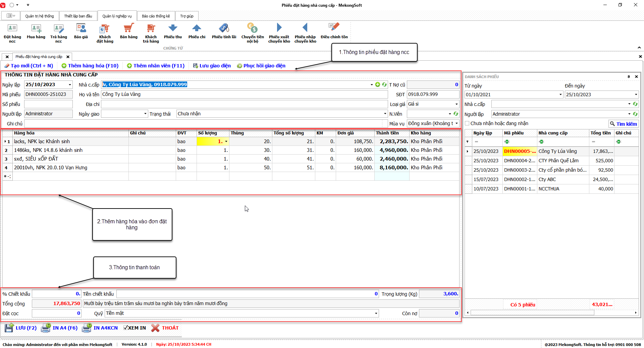Image resolution: width=644 pixels, height=348 pixels.
Task: Expand the Trạng thái dropdown
Action: [x=385, y=114]
